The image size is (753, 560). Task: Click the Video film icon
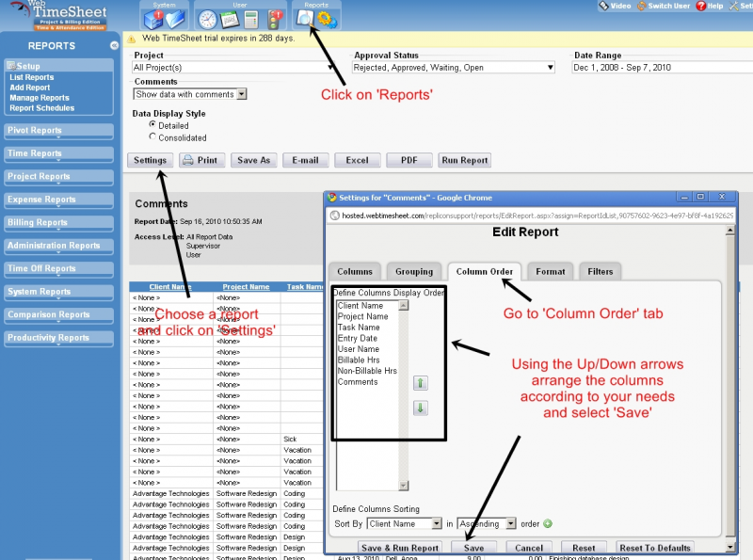pos(603,6)
